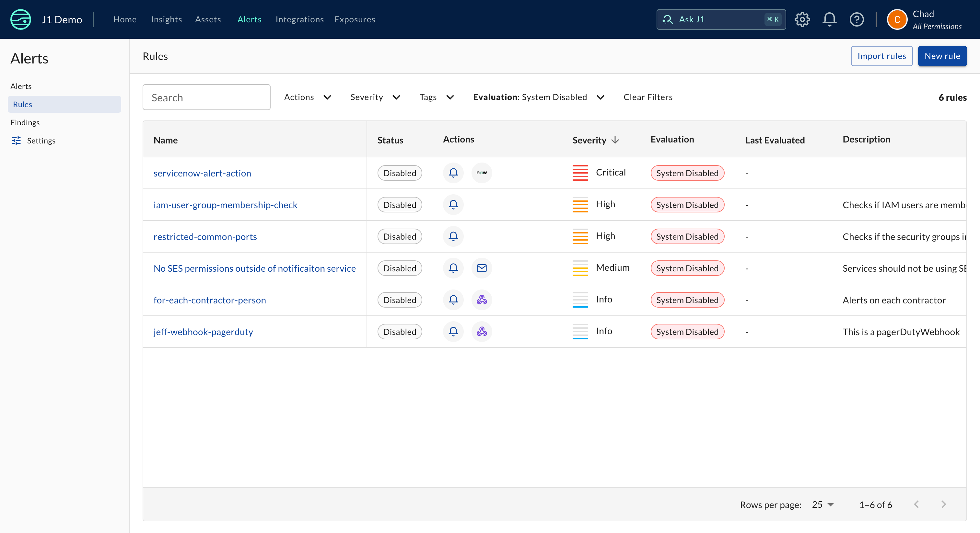The height and width of the screenshot is (533, 980).
Task: Open the iam-user-group-membership-check rule
Action: pyautogui.click(x=225, y=205)
